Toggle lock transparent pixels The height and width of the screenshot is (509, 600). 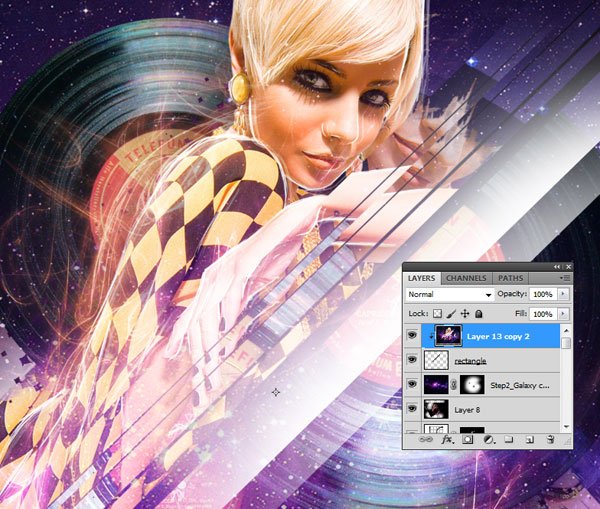coord(437,314)
